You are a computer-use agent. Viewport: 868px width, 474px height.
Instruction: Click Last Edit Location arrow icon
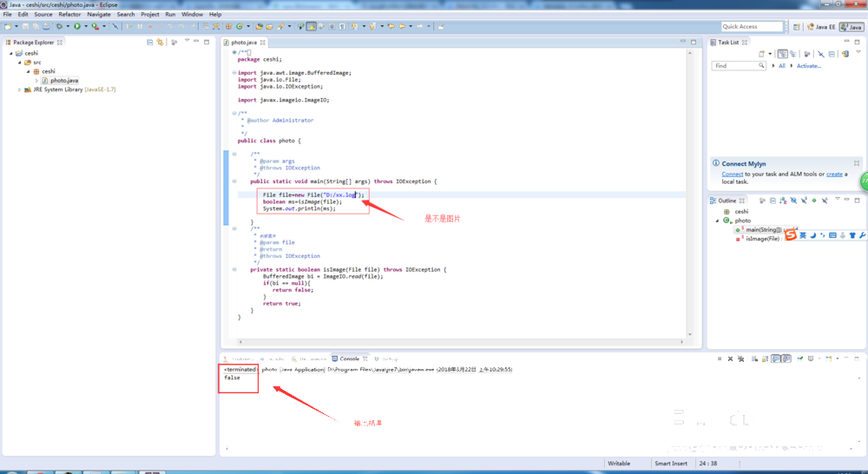coord(391,26)
